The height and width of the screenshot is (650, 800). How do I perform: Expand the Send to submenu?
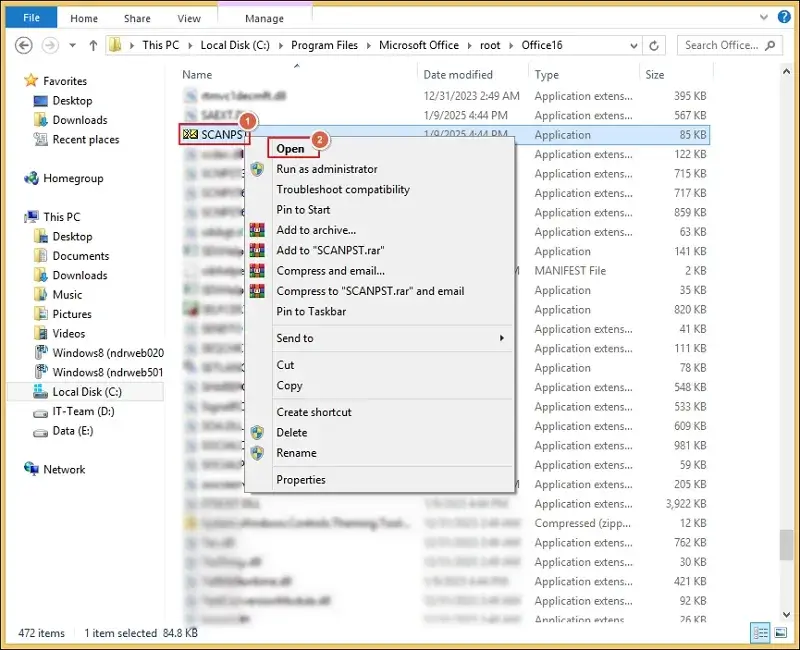(x=293, y=338)
